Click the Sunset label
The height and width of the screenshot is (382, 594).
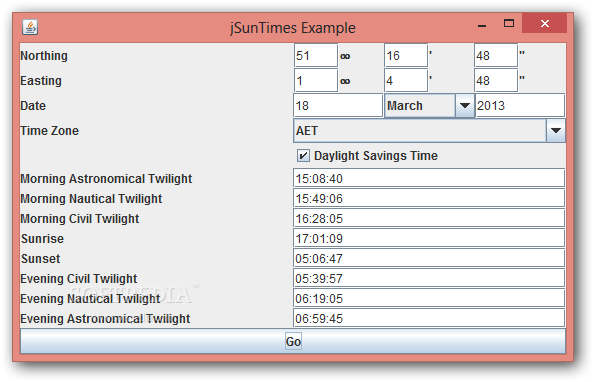point(41,259)
